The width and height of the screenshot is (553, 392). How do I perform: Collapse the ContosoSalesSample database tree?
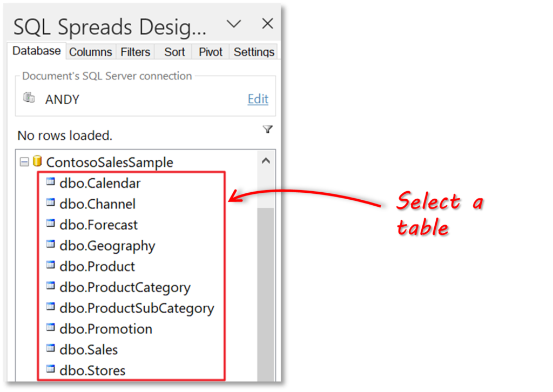24,162
